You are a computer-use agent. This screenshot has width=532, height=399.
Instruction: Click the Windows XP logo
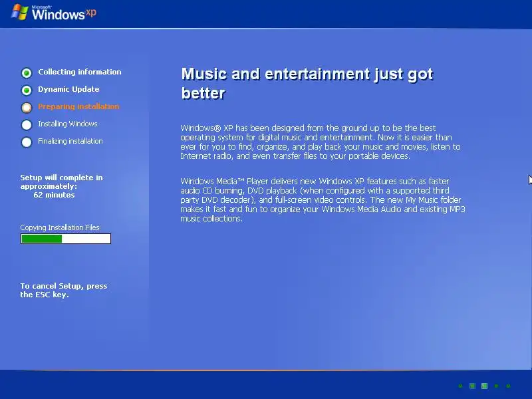(x=54, y=13)
